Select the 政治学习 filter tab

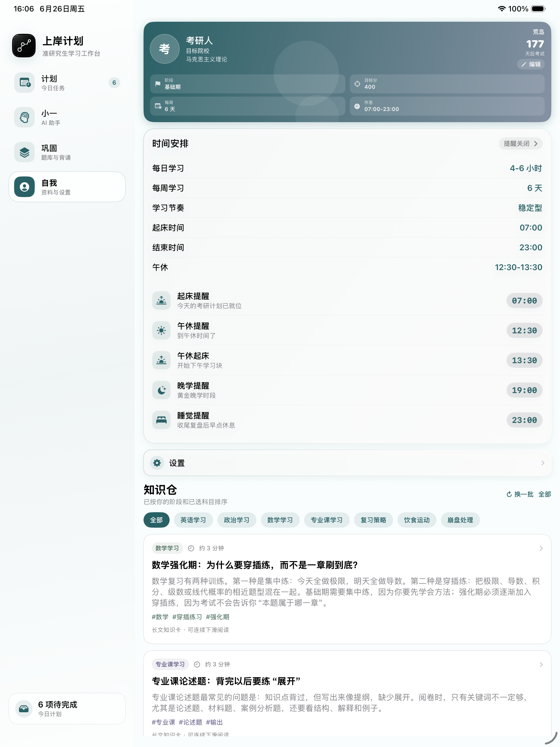[x=237, y=520]
